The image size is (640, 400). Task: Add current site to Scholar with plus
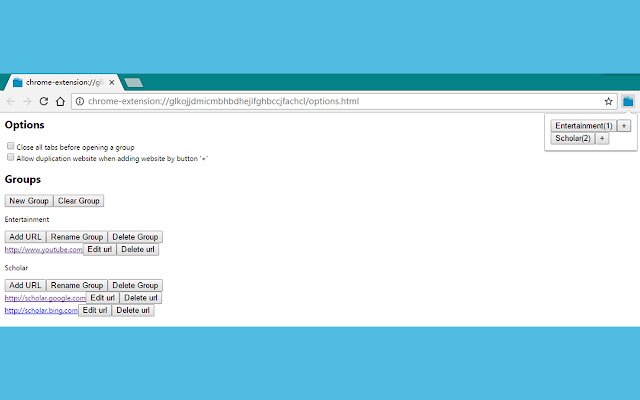pos(602,138)
